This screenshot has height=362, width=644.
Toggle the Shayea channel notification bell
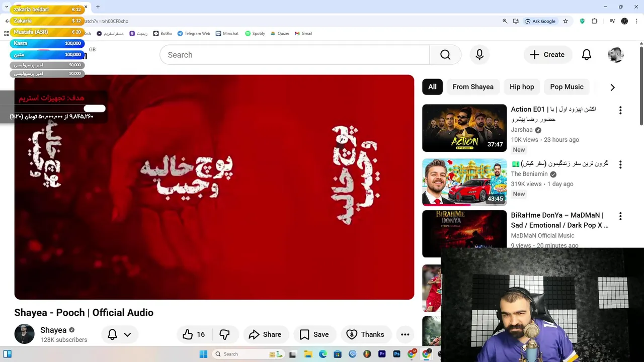[x=112, y=334]
